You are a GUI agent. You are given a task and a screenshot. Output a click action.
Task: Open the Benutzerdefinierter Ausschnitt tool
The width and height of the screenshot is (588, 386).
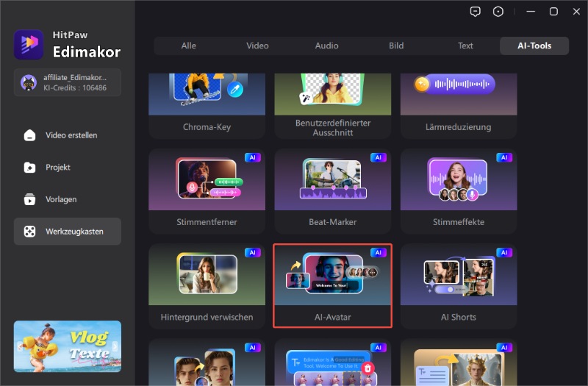coord(333,106)
